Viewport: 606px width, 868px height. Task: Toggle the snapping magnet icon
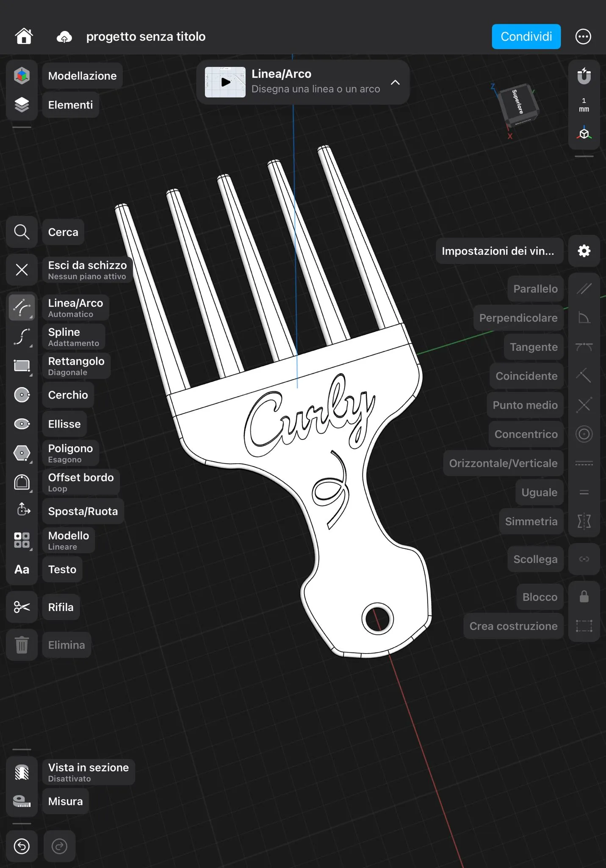pos(584,76)
